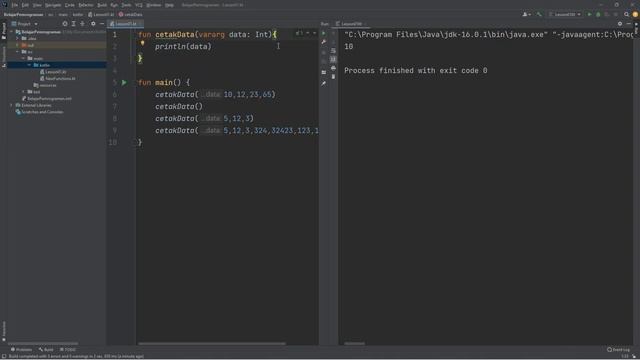Open Run panel settings gear
The image size is (640, 360).
620,24
